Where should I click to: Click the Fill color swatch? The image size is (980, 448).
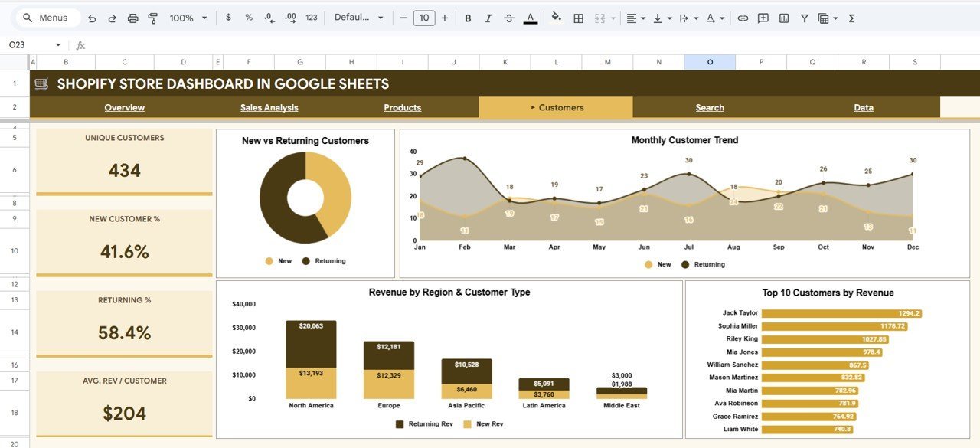pyautogui.click(x=556, y=17)
